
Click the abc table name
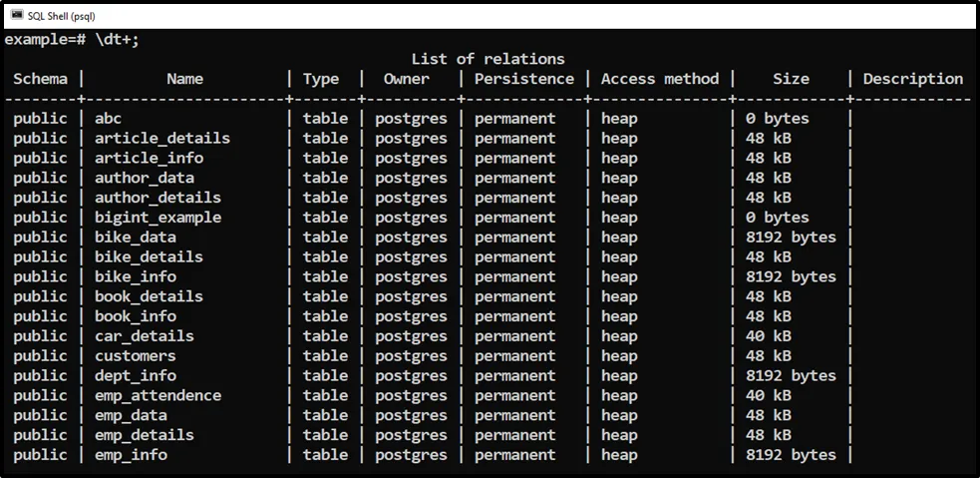tap(108, 119)
